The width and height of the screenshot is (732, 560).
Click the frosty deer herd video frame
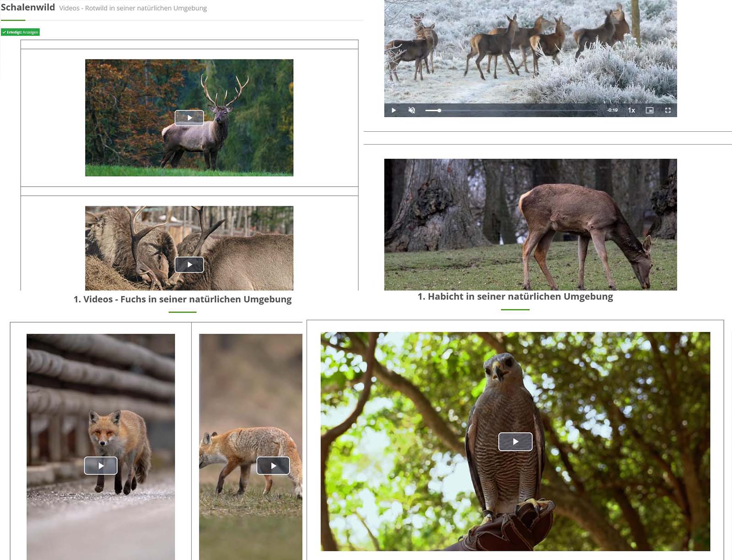click(x=530, y=51)
